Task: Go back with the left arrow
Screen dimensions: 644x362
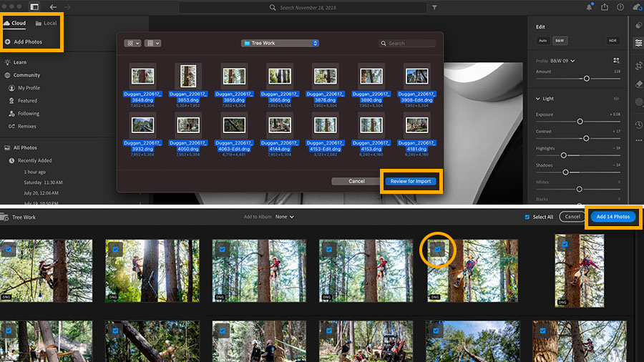Action: (x=53, y=7)
